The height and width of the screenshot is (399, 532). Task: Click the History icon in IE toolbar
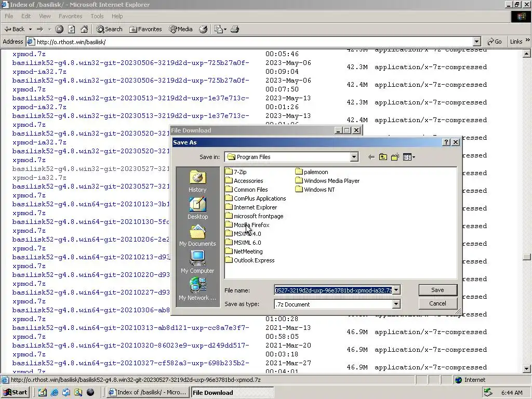[x=203, y=29]
